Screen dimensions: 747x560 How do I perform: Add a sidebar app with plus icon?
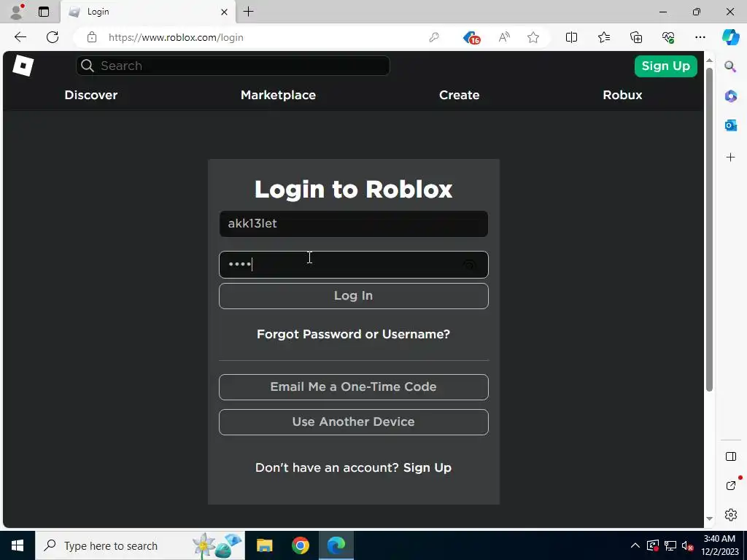730,157
